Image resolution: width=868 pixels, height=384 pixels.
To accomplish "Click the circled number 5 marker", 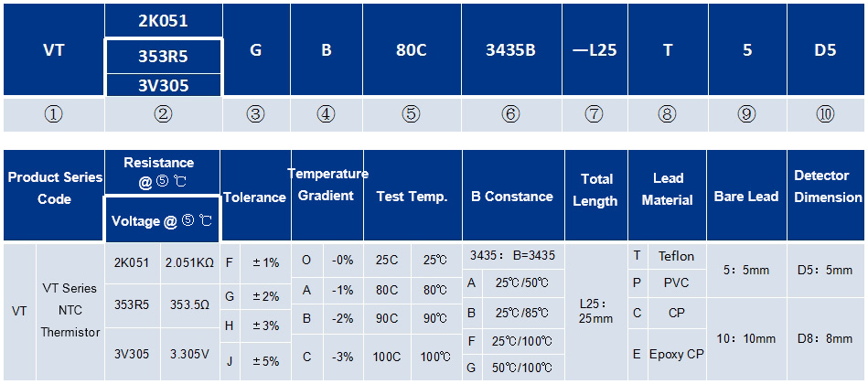I will 412,114.
